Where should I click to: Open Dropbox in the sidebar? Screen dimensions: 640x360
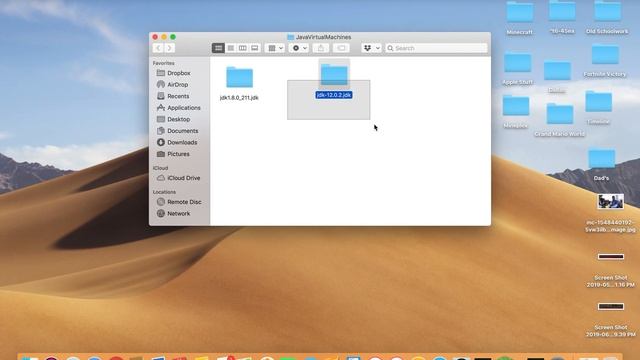(x=179, y=73)
